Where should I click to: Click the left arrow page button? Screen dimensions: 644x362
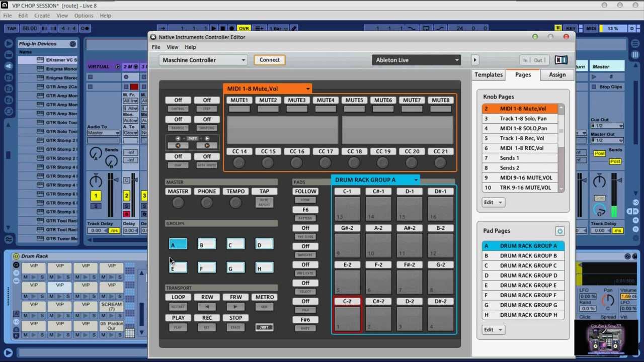pyautogui.click(x=178, y=145)
